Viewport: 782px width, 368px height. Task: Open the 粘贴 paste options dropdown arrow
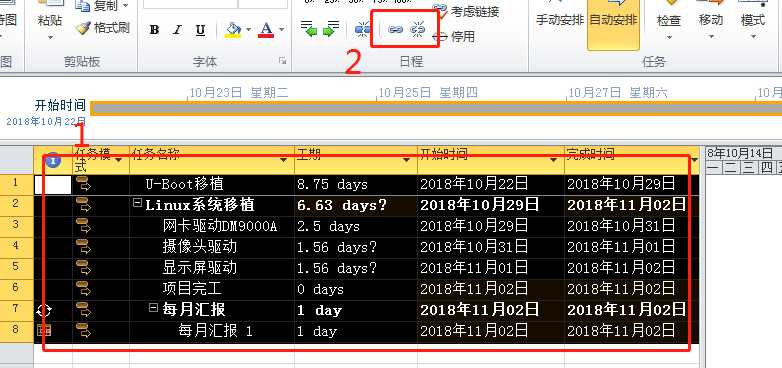[x=50, y=37]
